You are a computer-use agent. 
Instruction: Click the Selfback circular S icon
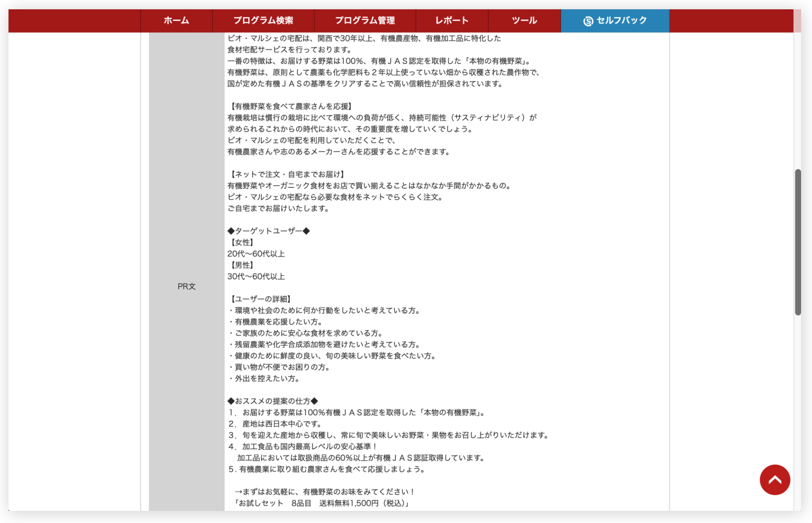(588, 21)
